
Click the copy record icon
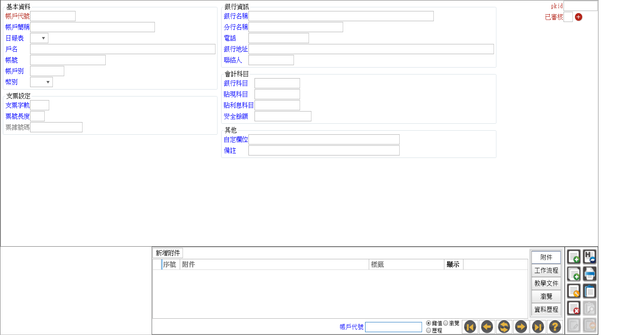(574, 274)
